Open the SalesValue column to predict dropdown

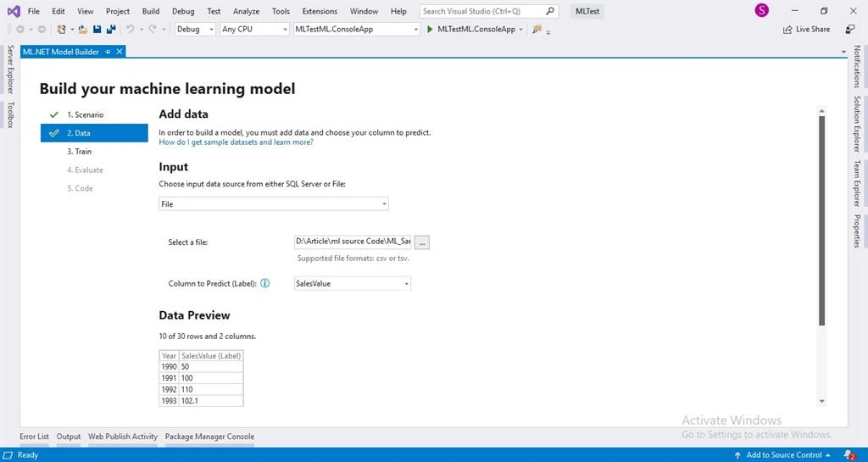pos(352,283)
